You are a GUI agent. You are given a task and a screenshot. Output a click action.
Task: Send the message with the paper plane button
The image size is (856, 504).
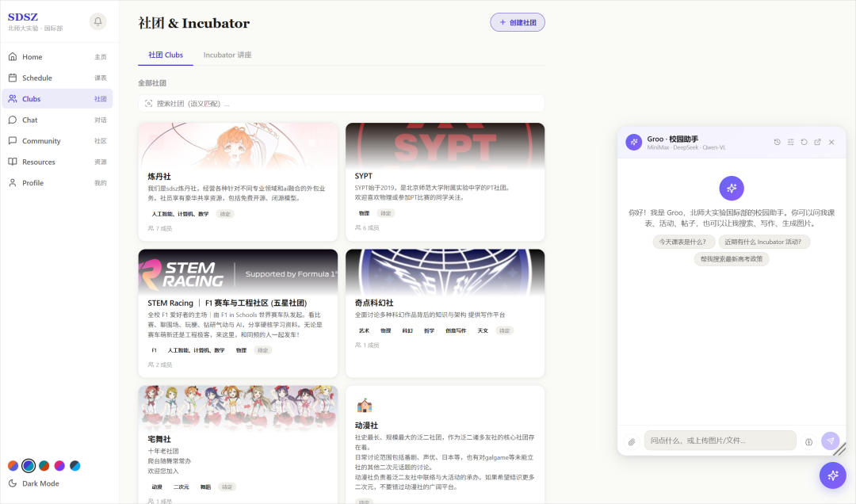coord(831,441)
